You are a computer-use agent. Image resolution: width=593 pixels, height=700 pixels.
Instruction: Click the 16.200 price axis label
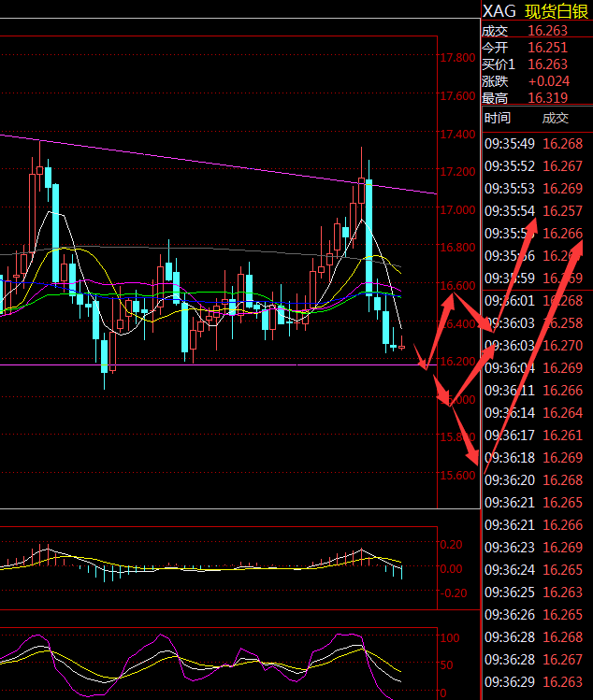(x=456, y=362)
